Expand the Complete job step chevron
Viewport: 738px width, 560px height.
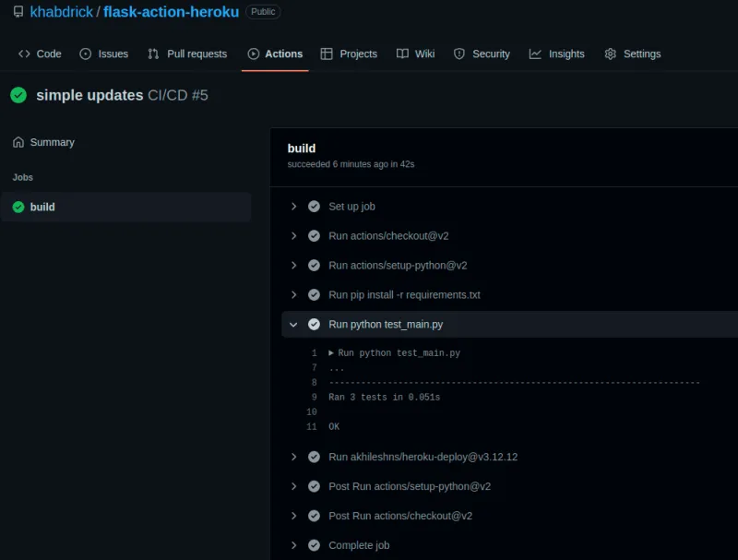(293, 545)
